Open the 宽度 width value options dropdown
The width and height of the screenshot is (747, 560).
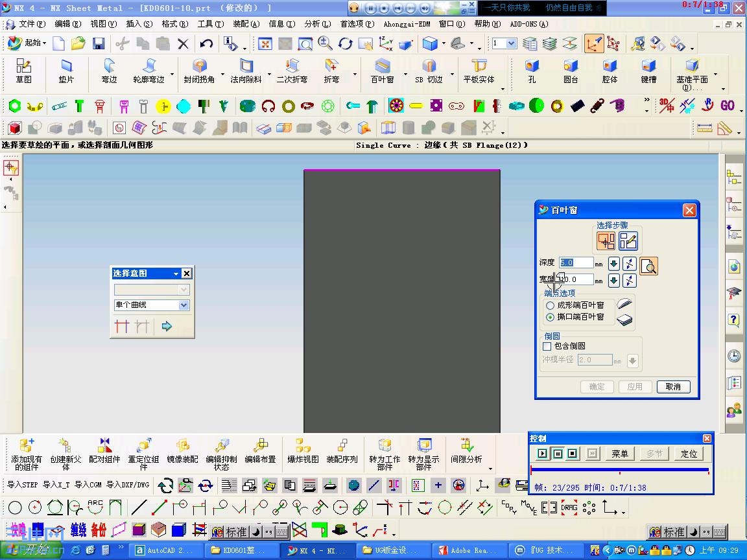pyautogui.click(x=613, y=281)
